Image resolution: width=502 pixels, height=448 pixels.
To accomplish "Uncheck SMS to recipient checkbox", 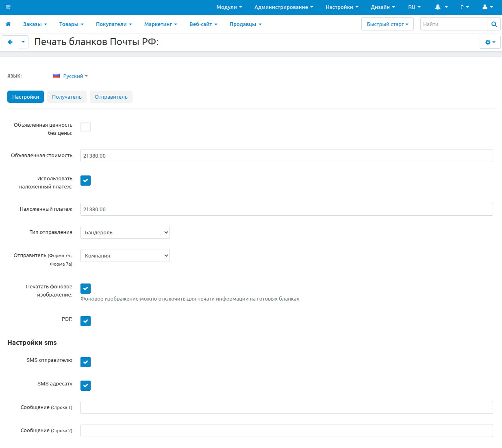I will pyautogui.click(x=85, y=385).
